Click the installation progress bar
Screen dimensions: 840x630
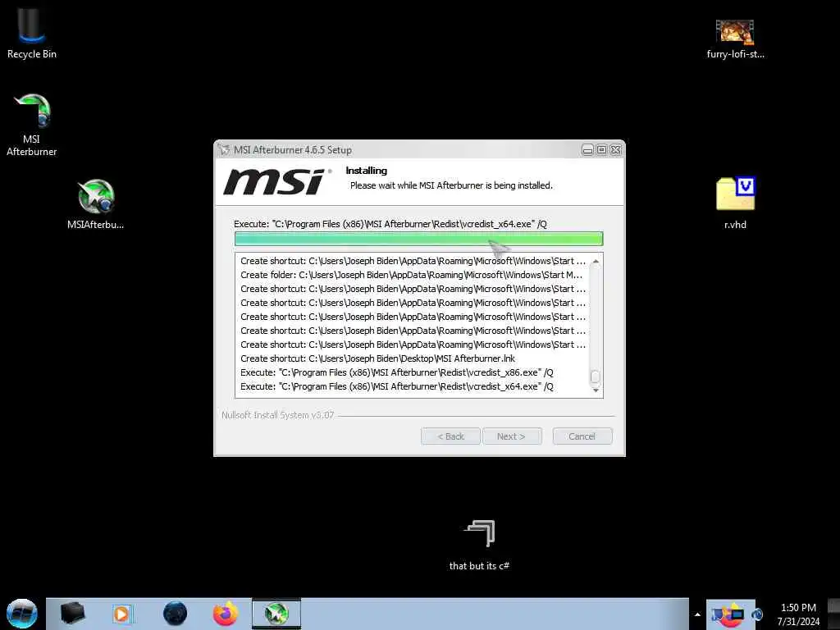(x=418, y=239)
